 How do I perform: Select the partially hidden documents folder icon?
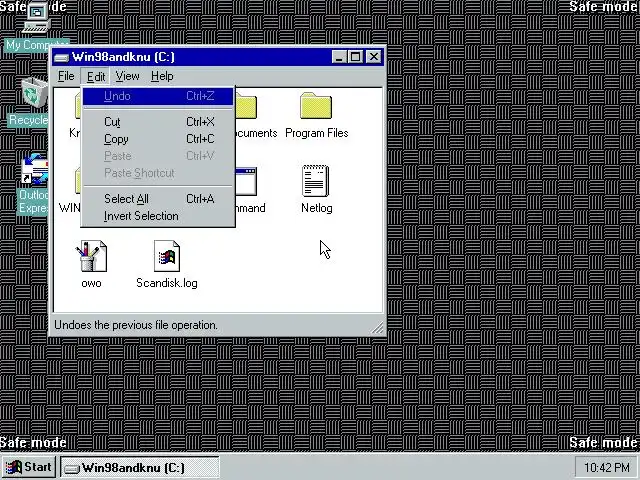point(246,106)
